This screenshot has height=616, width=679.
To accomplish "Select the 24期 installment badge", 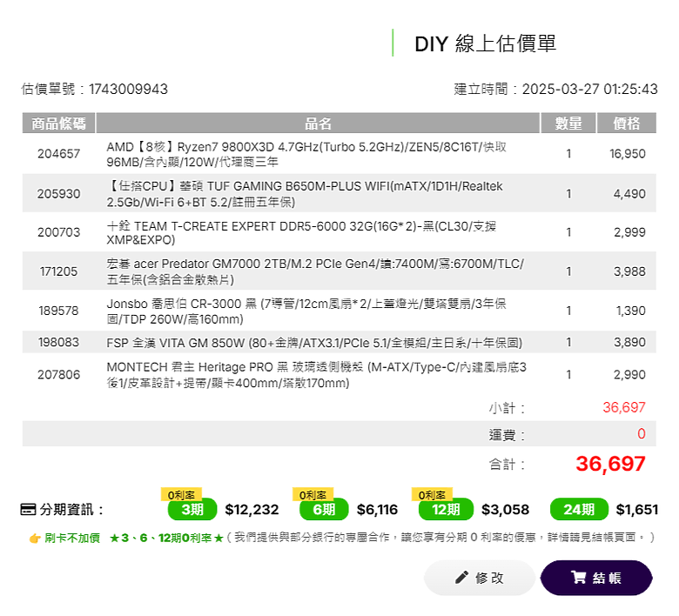I will pos(579,510).
